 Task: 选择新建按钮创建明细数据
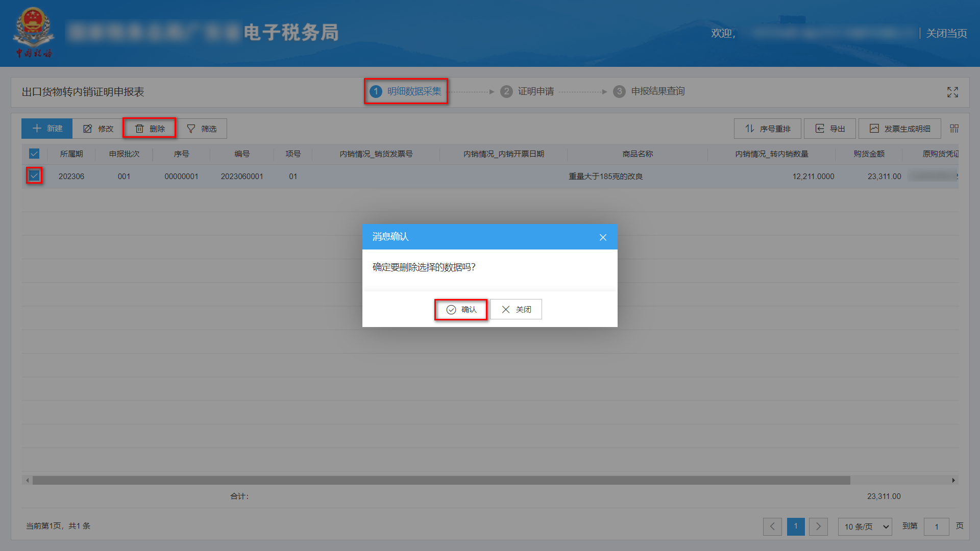(46, 129)
